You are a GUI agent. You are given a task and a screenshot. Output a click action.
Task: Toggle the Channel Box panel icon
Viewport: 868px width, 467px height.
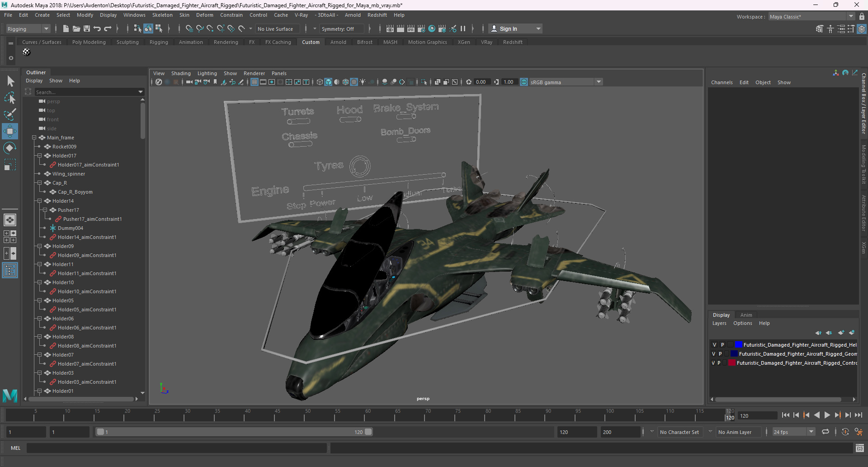pos(862,29)
